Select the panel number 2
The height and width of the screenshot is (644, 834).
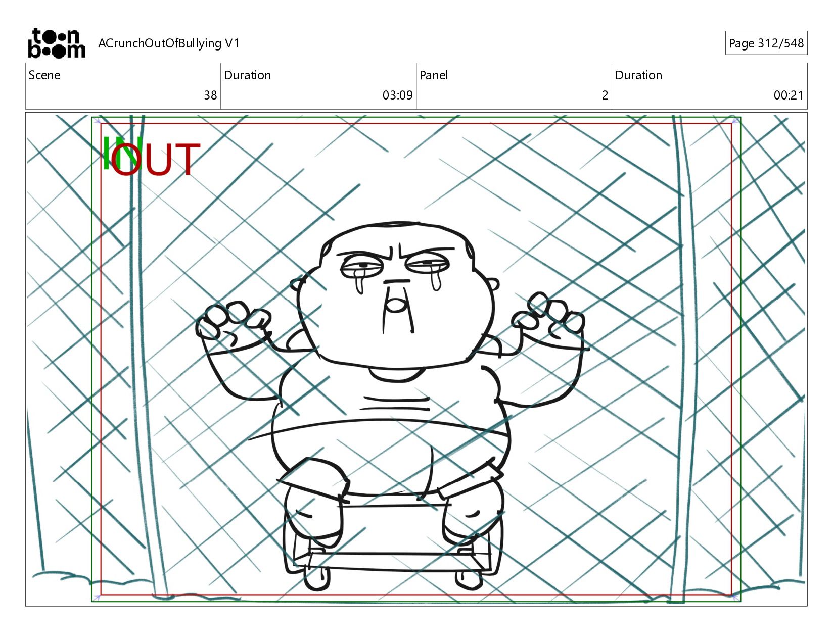click(605, 95)
